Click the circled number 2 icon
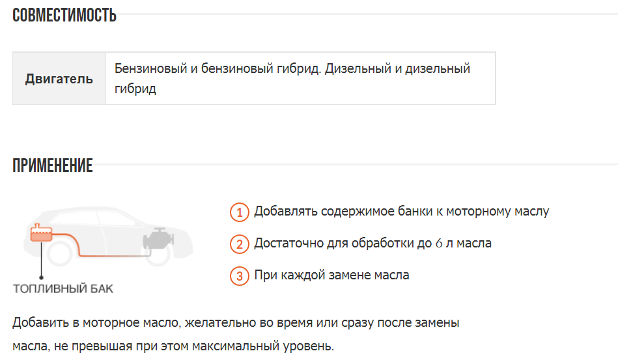Image resolution: width=618 pixels, height=364 pixels. tap(240, 244)
